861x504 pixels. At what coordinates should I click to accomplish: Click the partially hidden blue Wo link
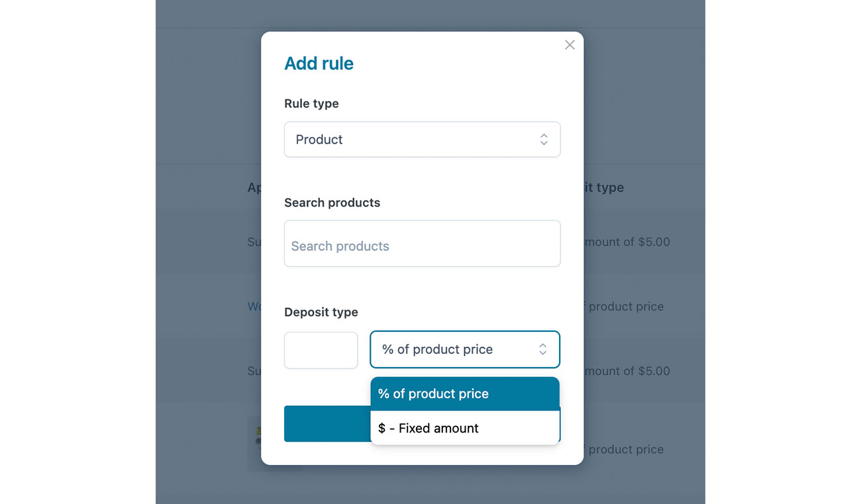coord(254,307)
